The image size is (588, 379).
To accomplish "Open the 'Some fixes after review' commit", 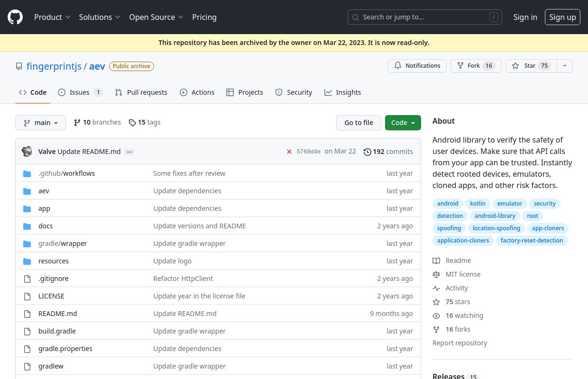I will pyautogui.click(x=189, y=173).
